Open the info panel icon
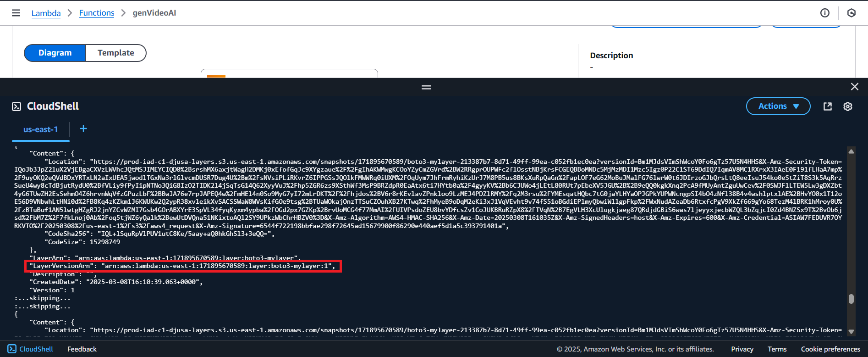This screenshot has height=357, width=868. tap(825, 13)
